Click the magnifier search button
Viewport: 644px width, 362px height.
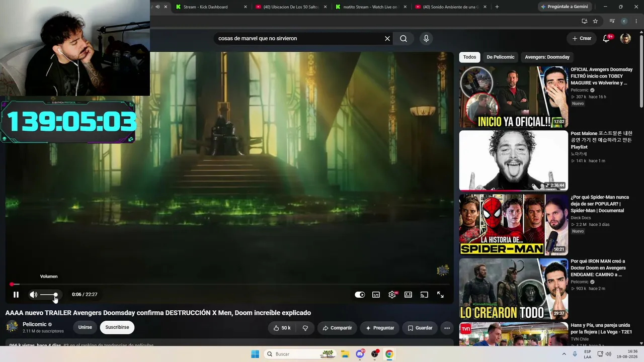click(x=404, y=38)
